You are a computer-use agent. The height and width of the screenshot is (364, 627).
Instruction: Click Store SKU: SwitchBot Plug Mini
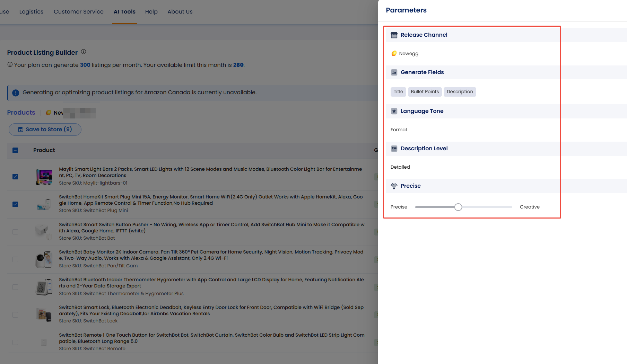[x=94, y=211]
